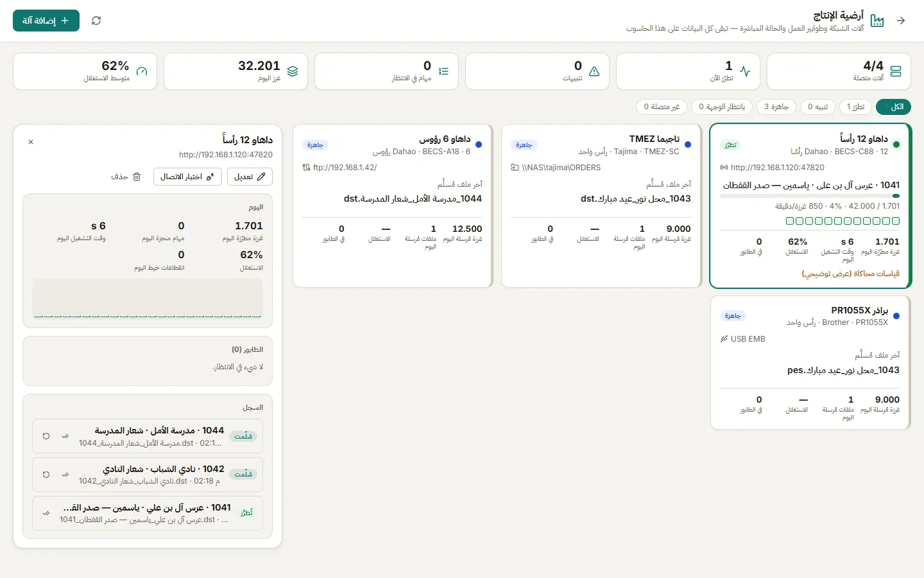Click the http://192.168.1.120:47820 address in the detail panel
The width and height of the screenshot is (924, 578).
[226, 155]
